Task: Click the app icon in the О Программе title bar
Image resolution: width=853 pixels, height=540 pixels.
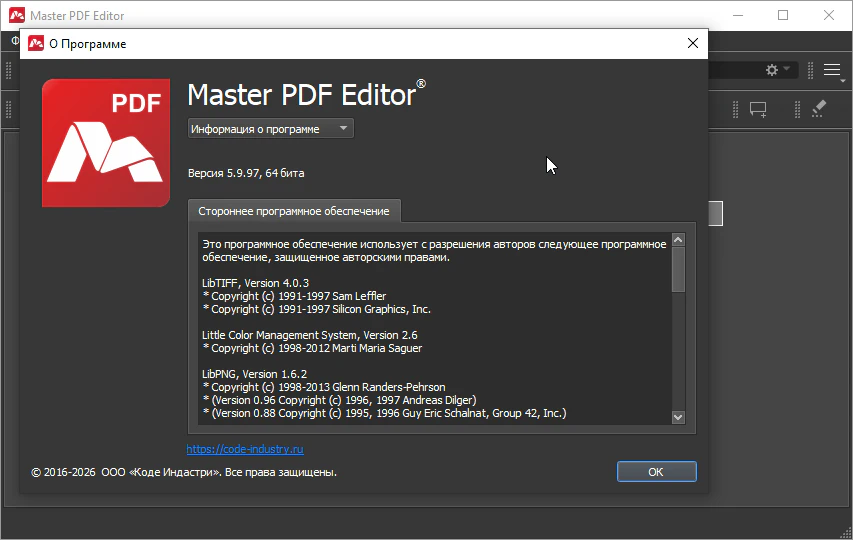Action: click(36, 43)
